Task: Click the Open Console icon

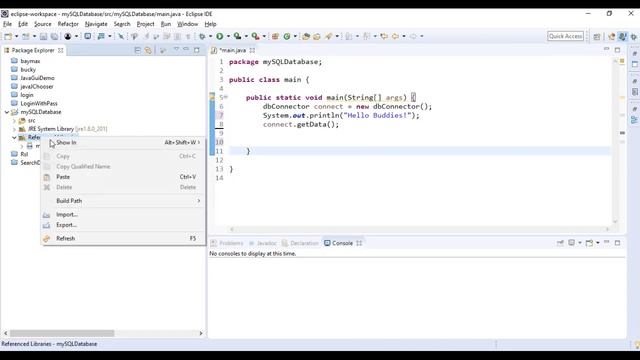Action: point(589,243)
